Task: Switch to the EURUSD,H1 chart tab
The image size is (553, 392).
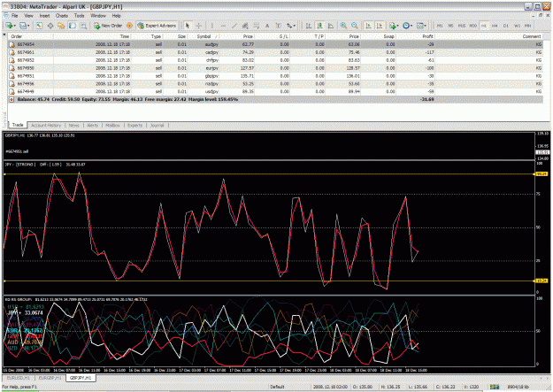Action: pyautogui.click(x=19, y=378)
